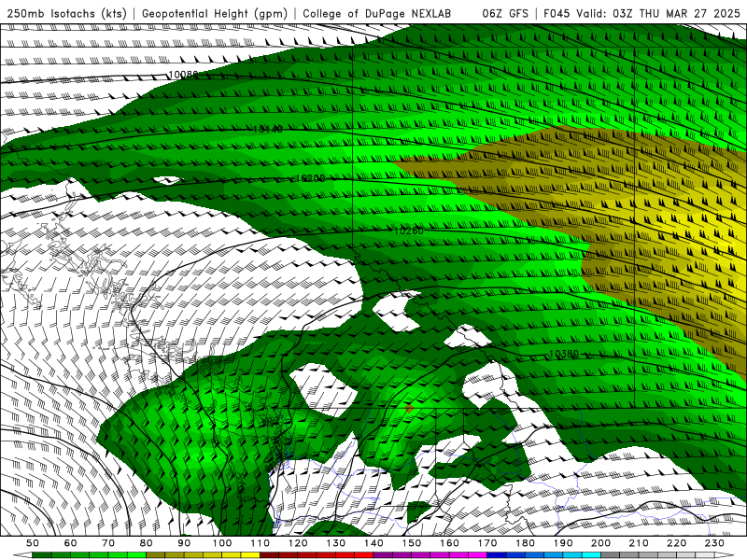Click the 230 label on color scale
Image resolution: width=747 pixels, height=560 pixels.
(x=714, y=543)
